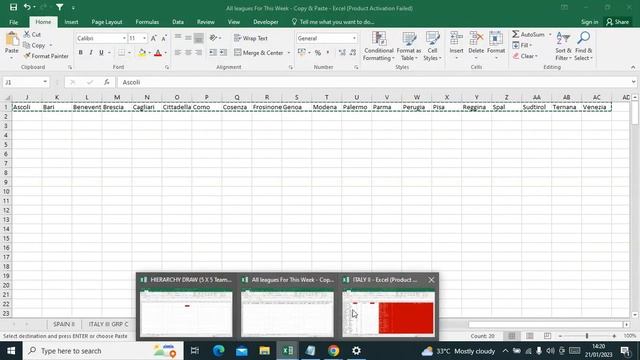
Task: Open Conditional Formatting menu
Action: pos(379,46)
